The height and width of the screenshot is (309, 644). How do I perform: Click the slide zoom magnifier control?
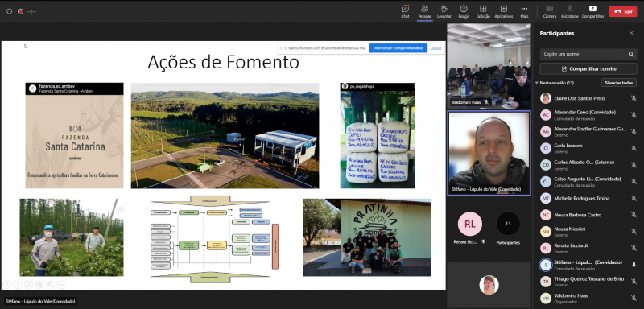point(50,284)
